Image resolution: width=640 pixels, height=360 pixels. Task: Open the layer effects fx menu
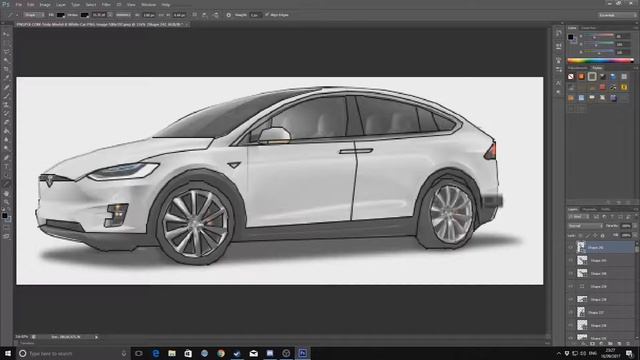584,344
